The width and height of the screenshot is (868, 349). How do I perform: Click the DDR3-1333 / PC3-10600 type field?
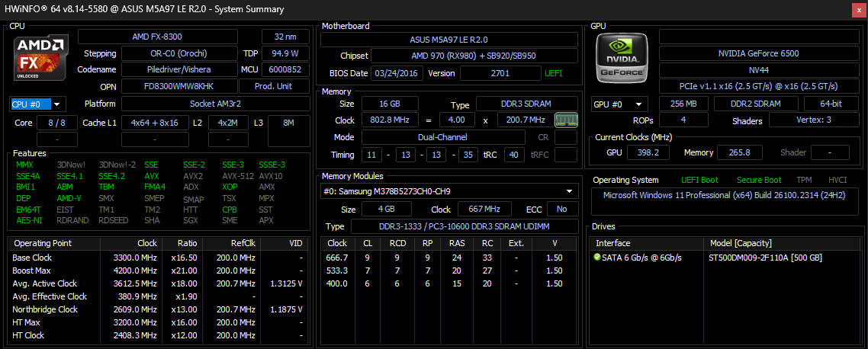click(465, 226)
